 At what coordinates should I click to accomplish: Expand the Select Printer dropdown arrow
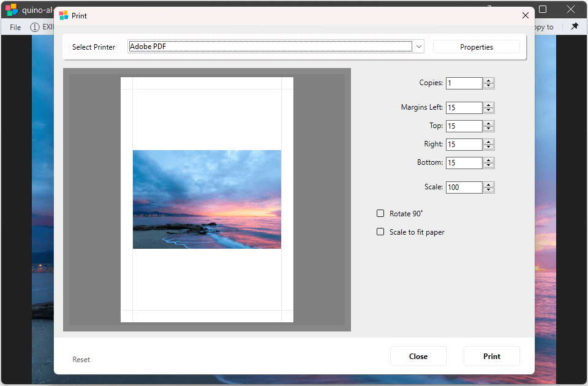tap(418, 47)
